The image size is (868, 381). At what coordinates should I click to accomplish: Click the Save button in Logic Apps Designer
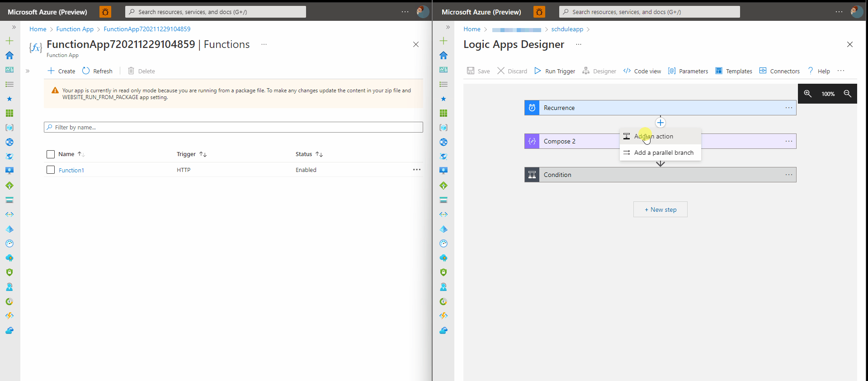click(x=478, y=71)
